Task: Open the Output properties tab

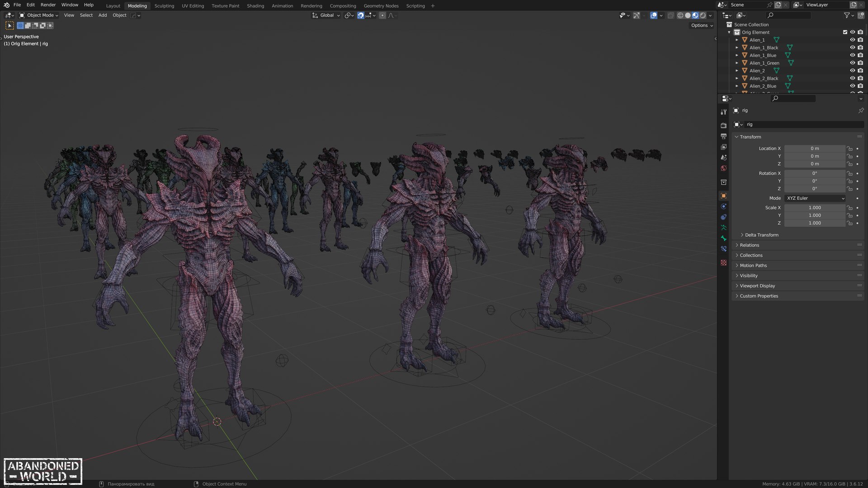Action: (723, 136)
